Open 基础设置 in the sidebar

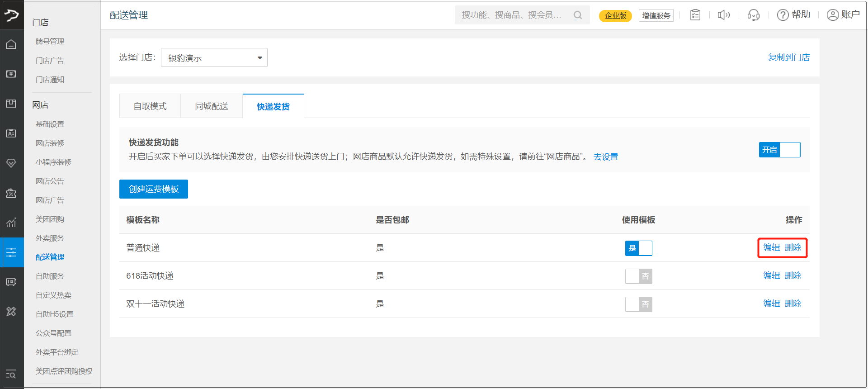click(x=50, y=124)
